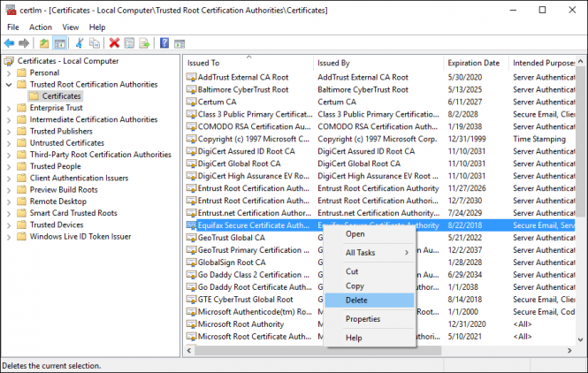Viewport: 588px width, 373px height.
Task: Select Preview Build Roots in the tree
Action: point(64,190)
